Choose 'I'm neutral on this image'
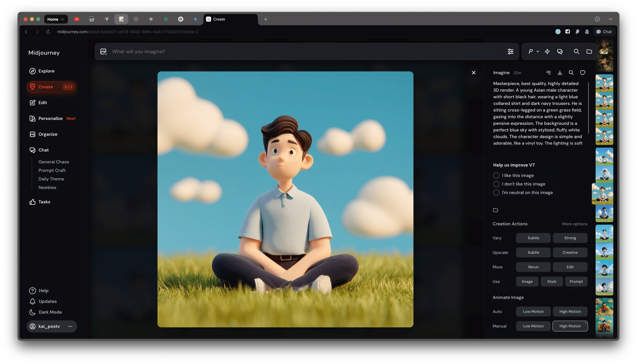Screen dimensions: 637x364 (496, 192)
